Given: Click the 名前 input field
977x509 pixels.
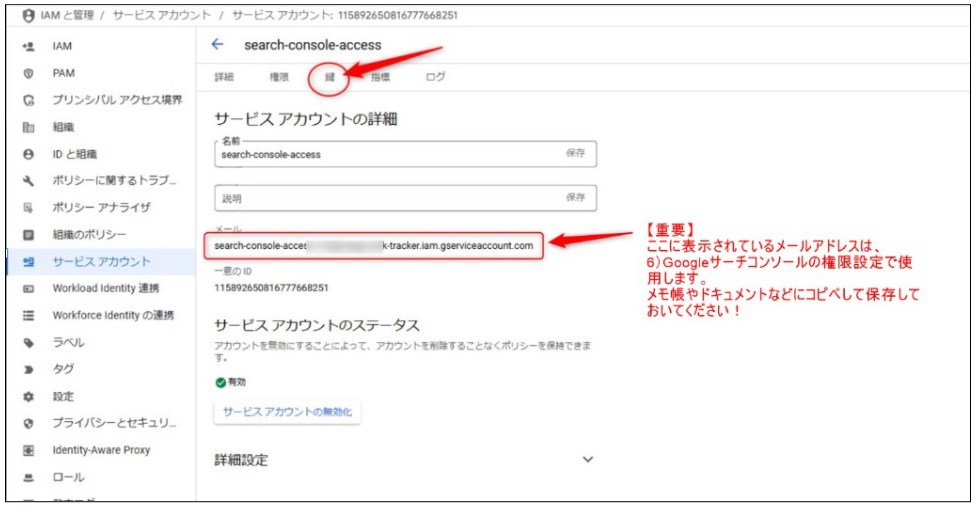Looking at the screenshot, I should [x=405, y=154].
